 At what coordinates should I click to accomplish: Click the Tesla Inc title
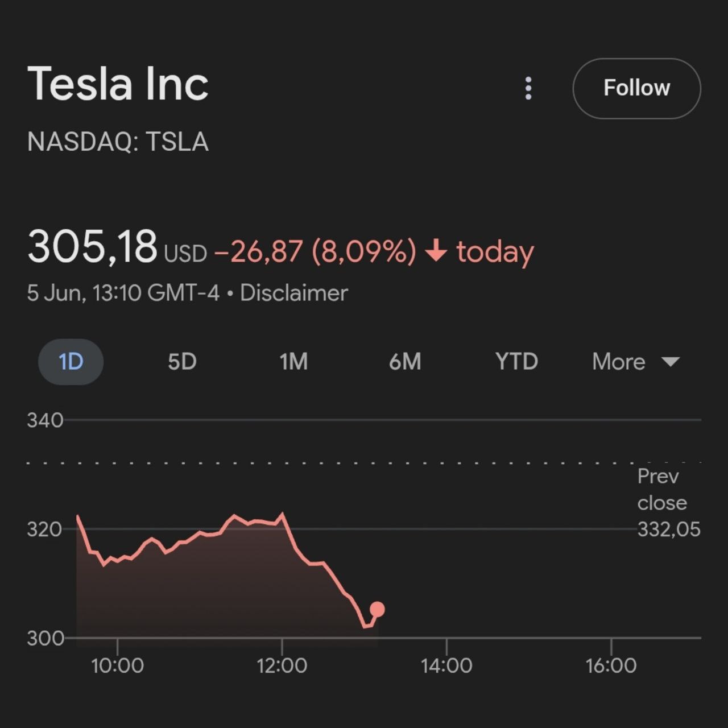click(x=118, y=84)
